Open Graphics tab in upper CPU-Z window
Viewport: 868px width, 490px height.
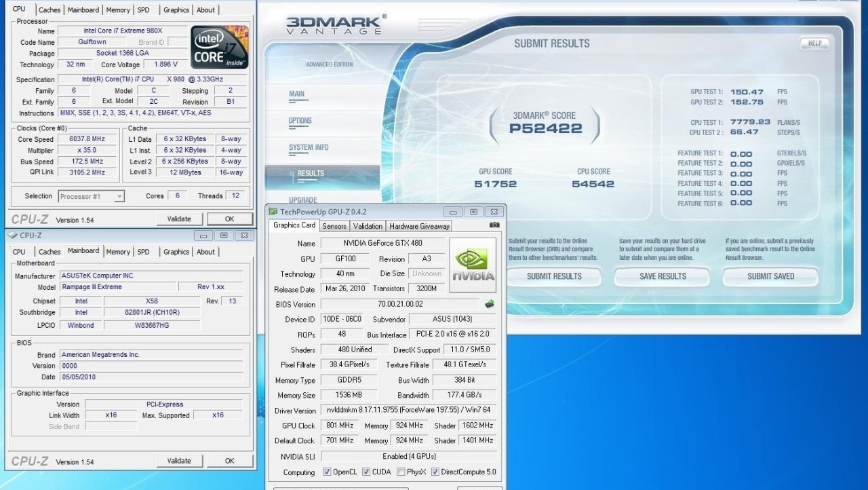(x=176, y=10)
